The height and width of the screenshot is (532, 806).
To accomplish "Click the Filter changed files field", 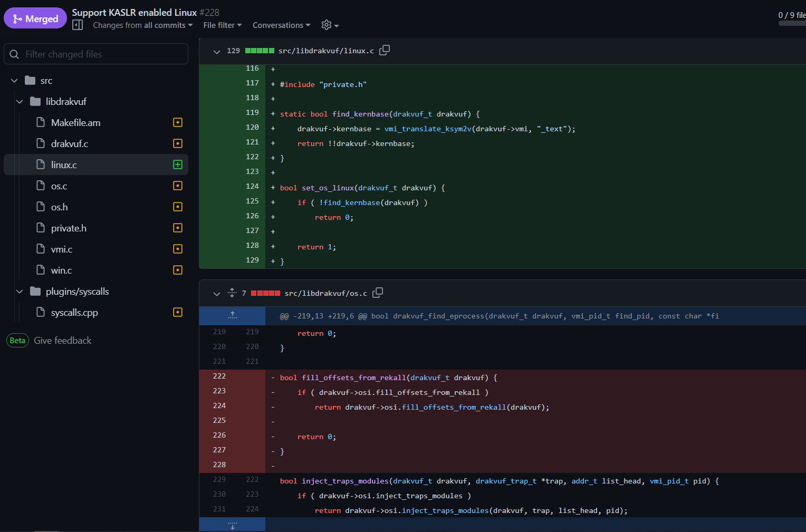I will pos(96,54).
